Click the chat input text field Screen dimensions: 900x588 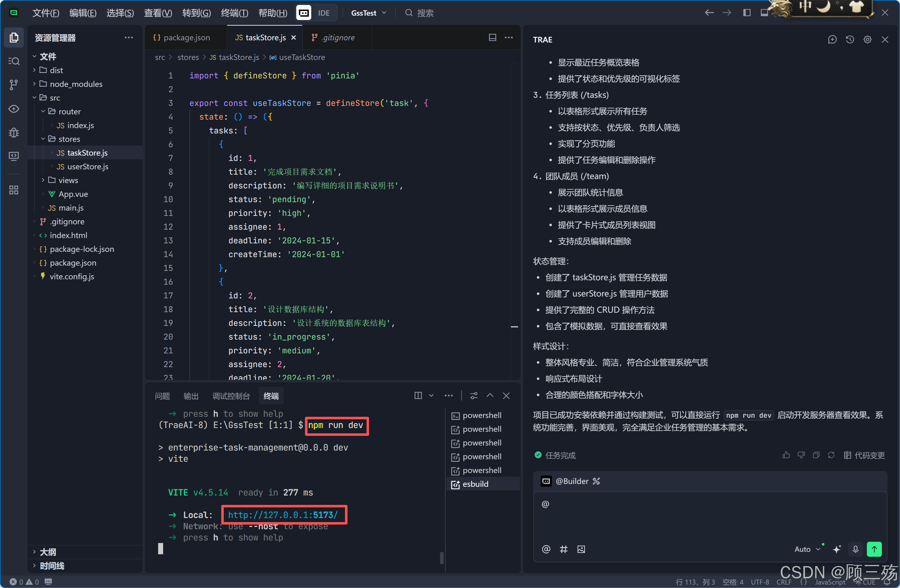pyautogui.click(x=709, y=516)
